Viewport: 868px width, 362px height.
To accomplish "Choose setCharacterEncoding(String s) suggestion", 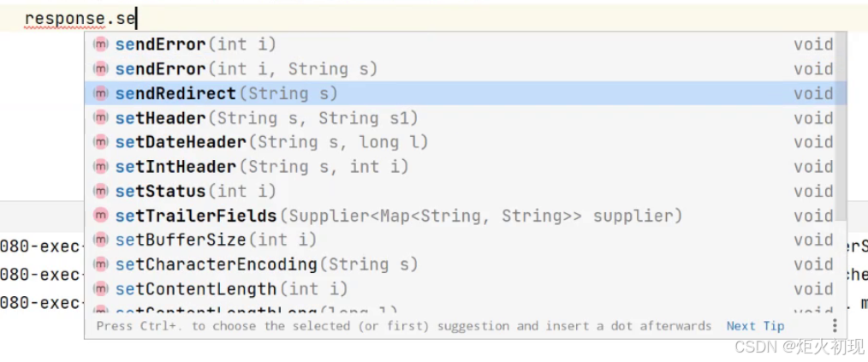I will [266, 264].
